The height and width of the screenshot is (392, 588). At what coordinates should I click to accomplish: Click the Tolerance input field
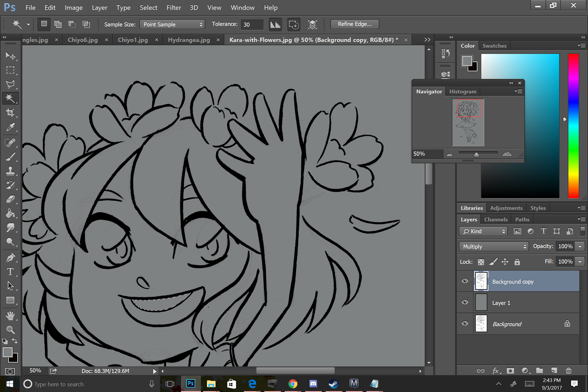click(252, 24)
